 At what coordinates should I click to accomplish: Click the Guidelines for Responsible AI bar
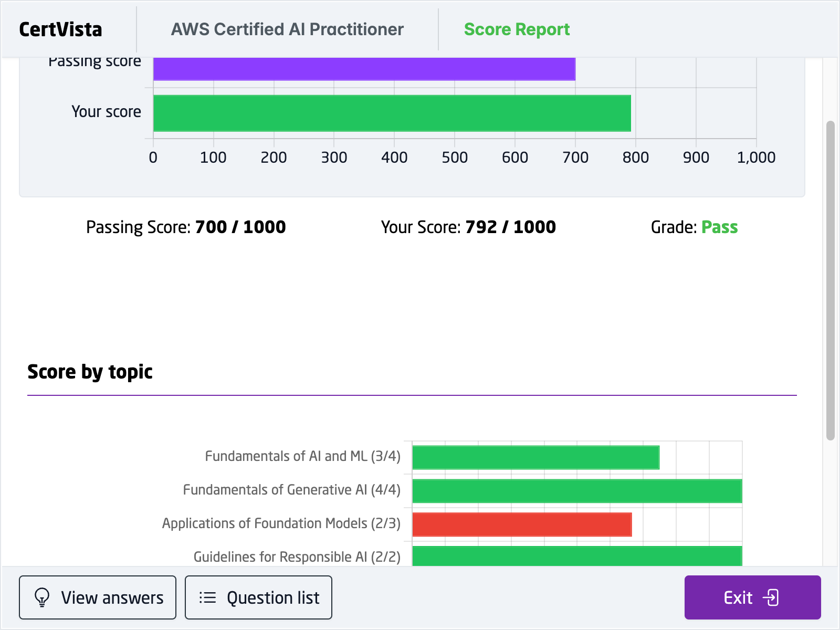tap(576, 556)
